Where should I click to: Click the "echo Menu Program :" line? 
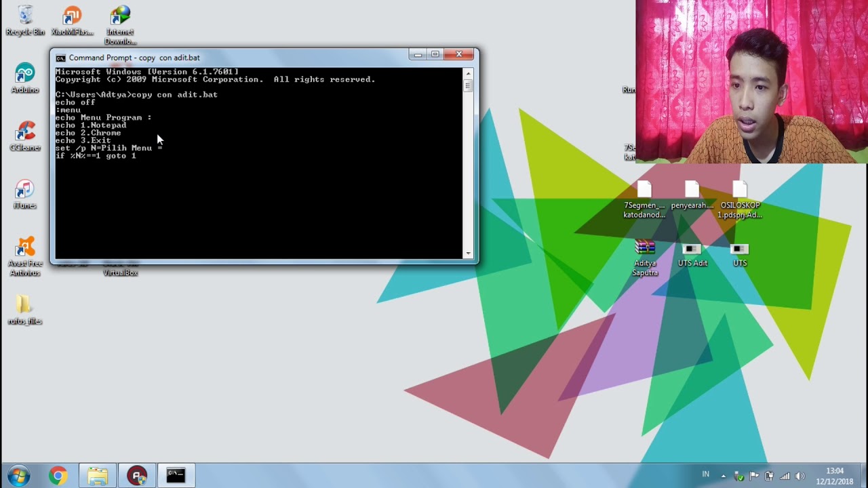103,117
